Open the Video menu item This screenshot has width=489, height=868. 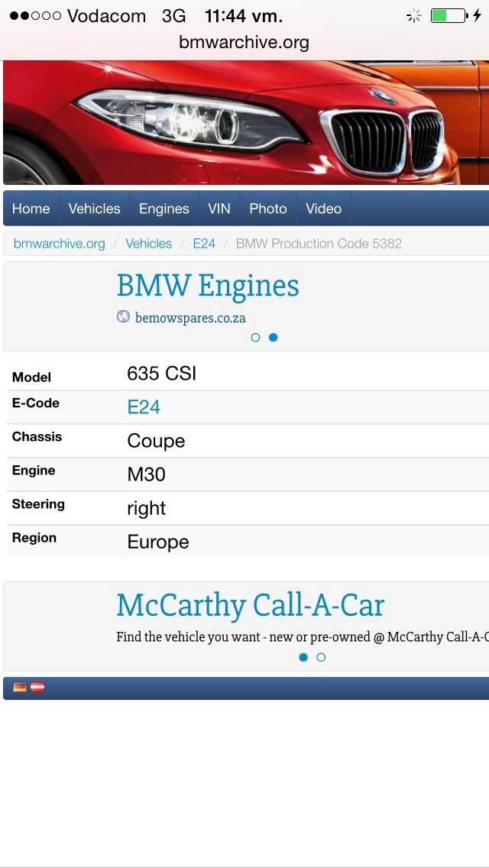click(x=323, y=209)
